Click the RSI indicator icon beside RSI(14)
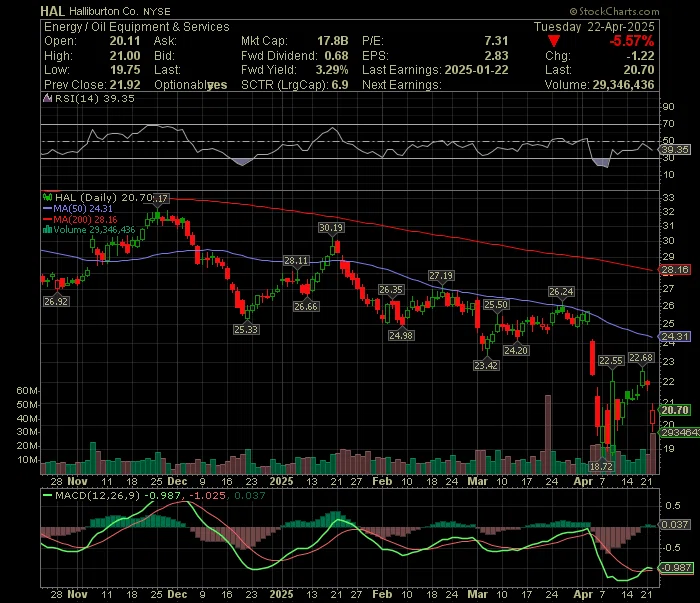 coord(47,99)
